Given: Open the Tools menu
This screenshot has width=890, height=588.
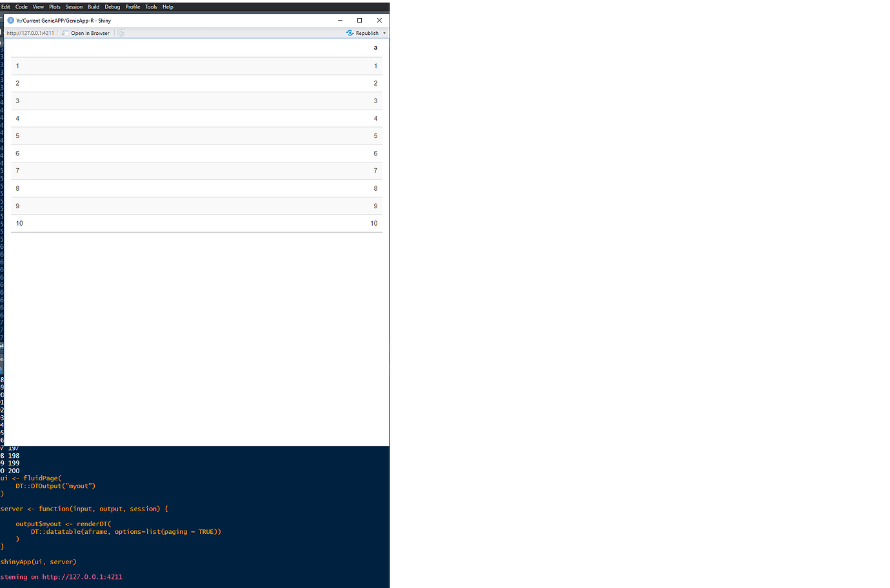Looking at the screenshot, I should (151, 6).
